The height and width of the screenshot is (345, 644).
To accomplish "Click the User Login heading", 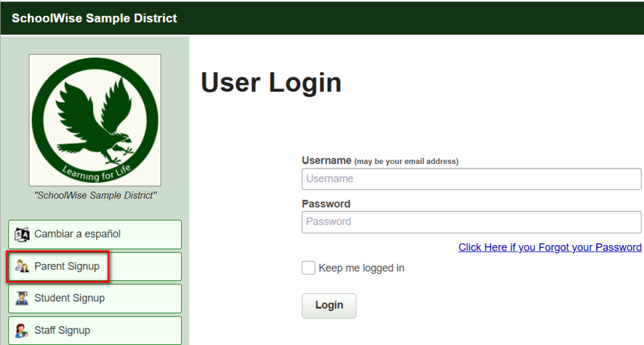I will coord(271,83).
